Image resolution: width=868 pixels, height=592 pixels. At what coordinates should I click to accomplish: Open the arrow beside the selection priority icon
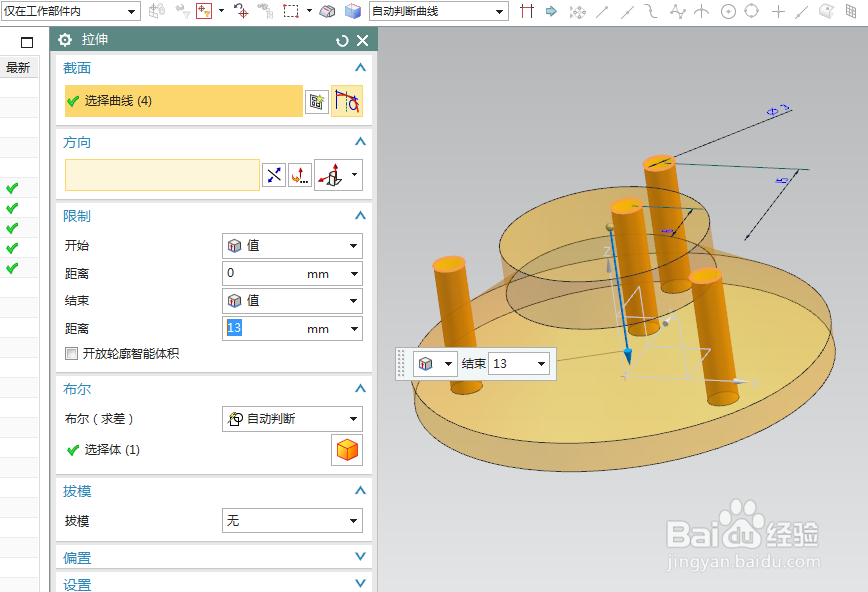click(221, 11)
